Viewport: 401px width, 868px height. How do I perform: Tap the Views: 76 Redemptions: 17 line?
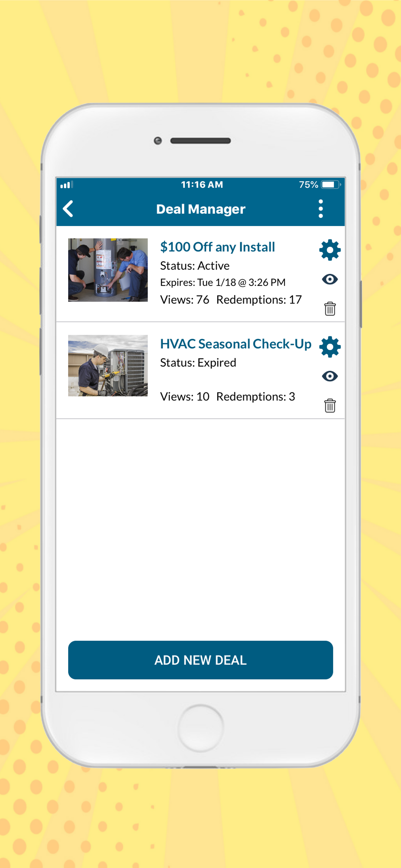[x=231, y=300]
